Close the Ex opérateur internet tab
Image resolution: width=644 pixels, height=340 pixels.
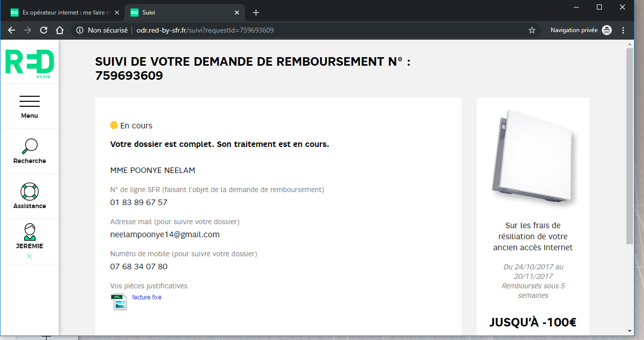(x=117, y=13)
